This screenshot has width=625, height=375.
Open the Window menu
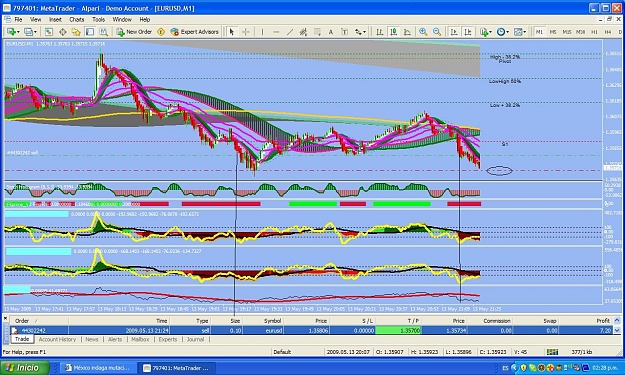coord(122,20)
